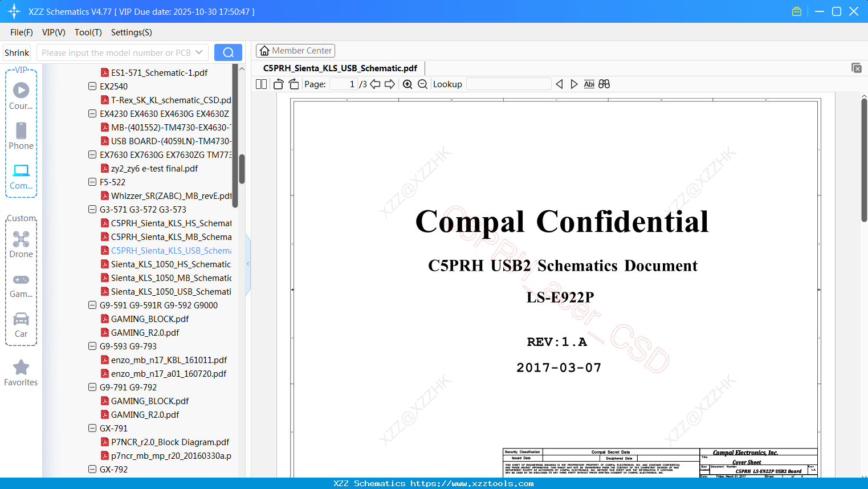This screenshot has height=489, width=868.
Task: Open p7ncr_mb_mp_r20_20160330a file
Action: coord(166,455)
